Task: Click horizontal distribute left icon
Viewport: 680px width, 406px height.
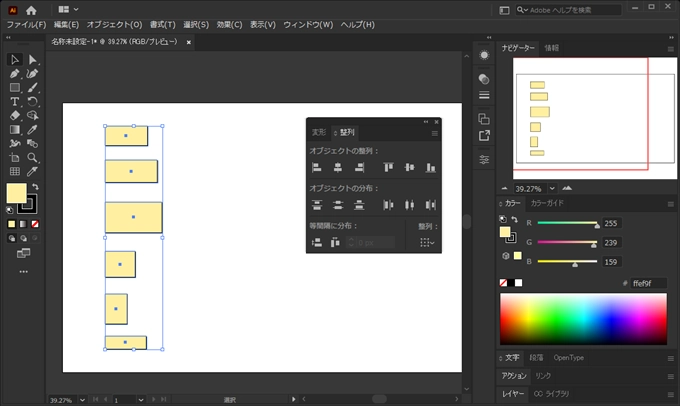Action: [x=388, y=205]
